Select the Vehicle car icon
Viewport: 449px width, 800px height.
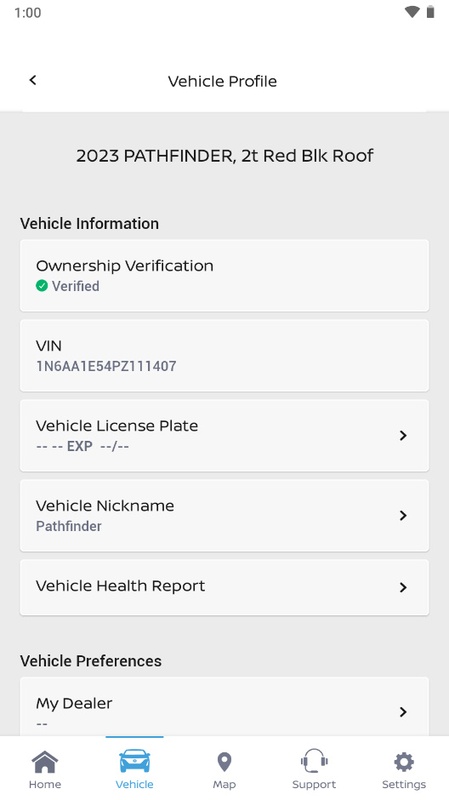pyautogui.click(x=135, y=761)
